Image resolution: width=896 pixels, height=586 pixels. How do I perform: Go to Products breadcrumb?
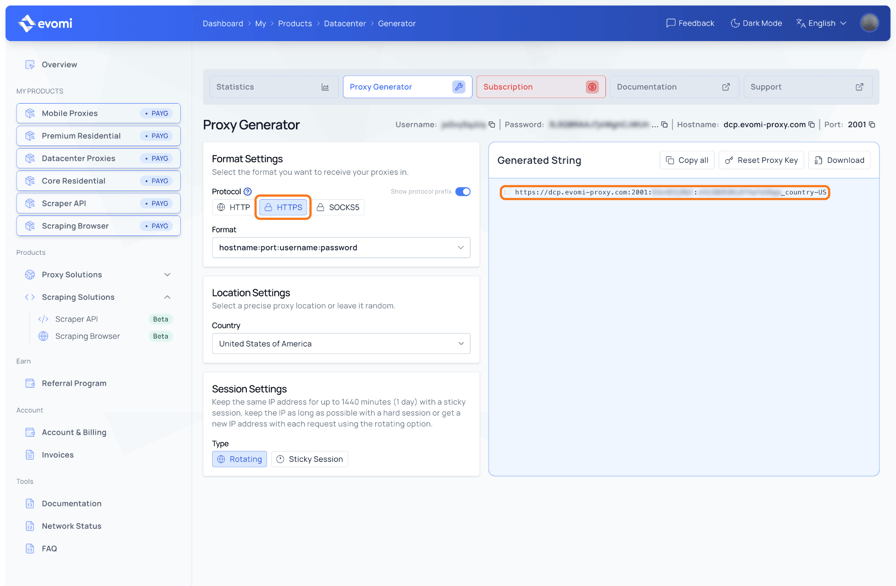pyautogui.click(x=295, y=23)
